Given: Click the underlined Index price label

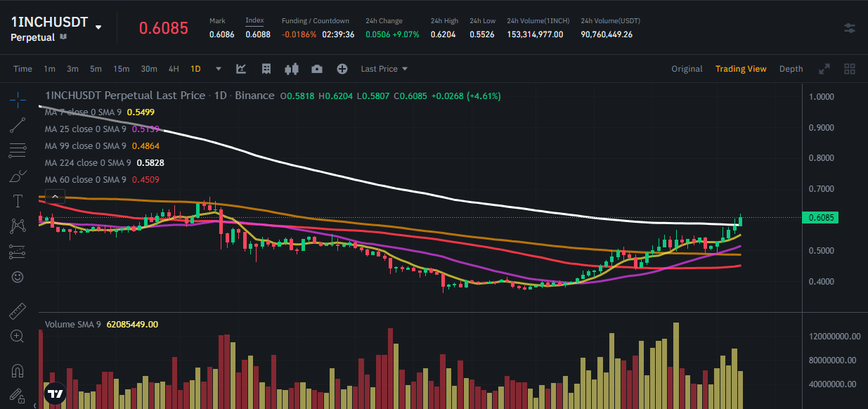Looking at the screenshot, I should pyautogui.click(x=254, y=20).
